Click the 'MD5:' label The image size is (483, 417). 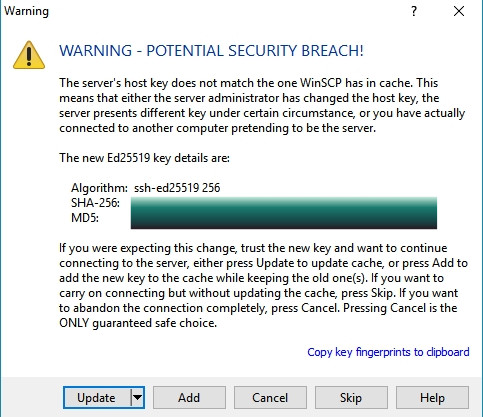point(85,218)
